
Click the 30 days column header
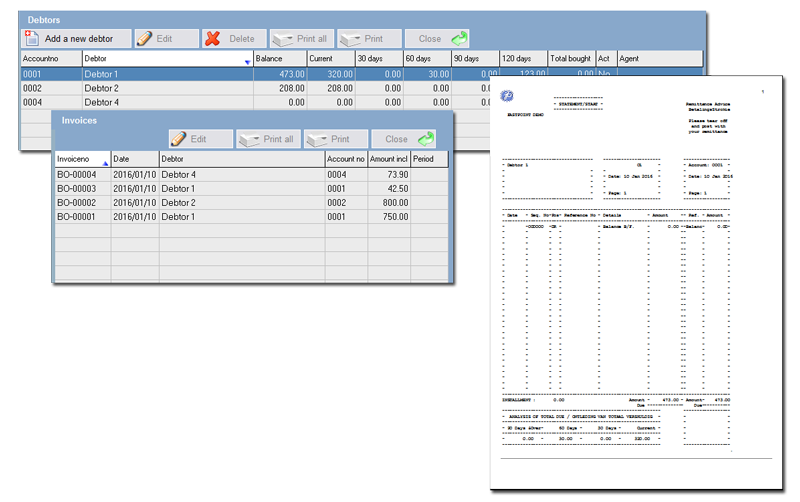[379, 58]
